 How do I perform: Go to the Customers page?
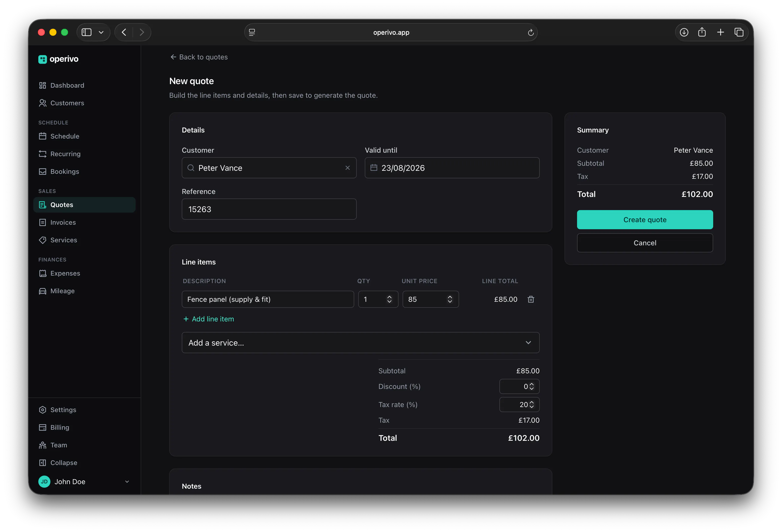tap(84, 103)
